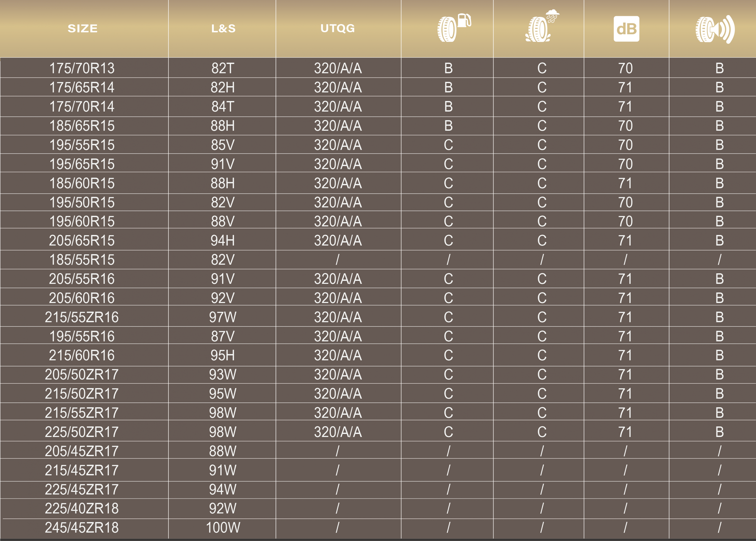Click load and speed value 92V
The image size is (756, 541).
[x=223, y=298]
